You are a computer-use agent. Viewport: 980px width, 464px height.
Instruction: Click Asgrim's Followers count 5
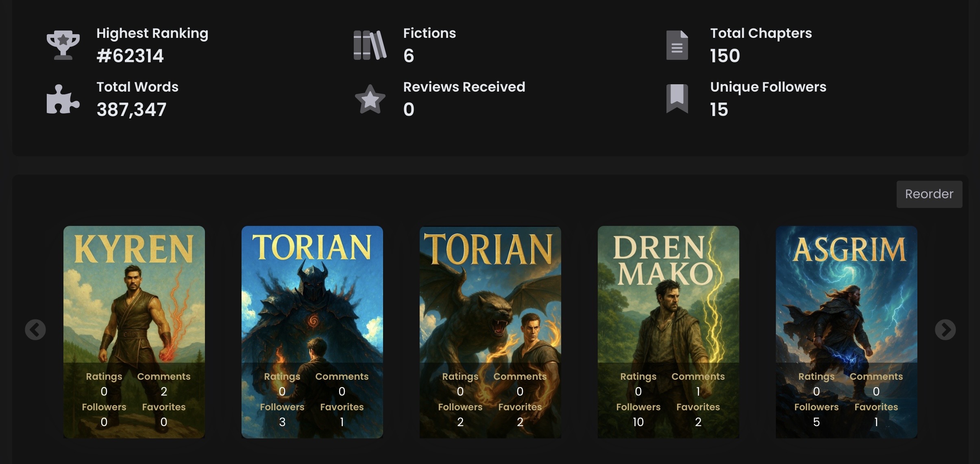(x=816, y=422)
